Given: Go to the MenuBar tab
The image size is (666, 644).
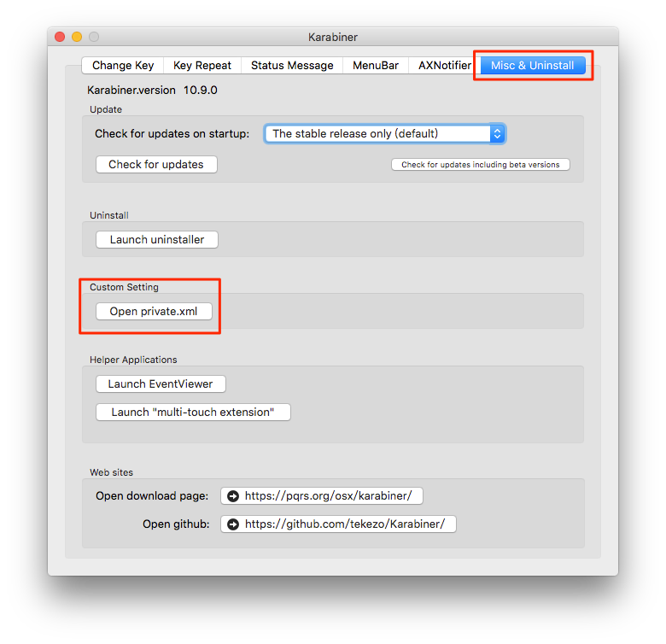Looking at the screenshot, I should 376,66.
